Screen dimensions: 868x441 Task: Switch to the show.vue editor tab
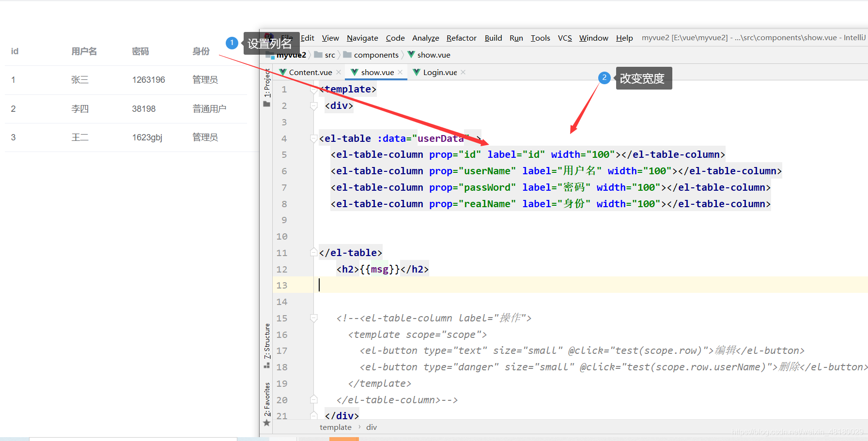click(x=377, y=72)
